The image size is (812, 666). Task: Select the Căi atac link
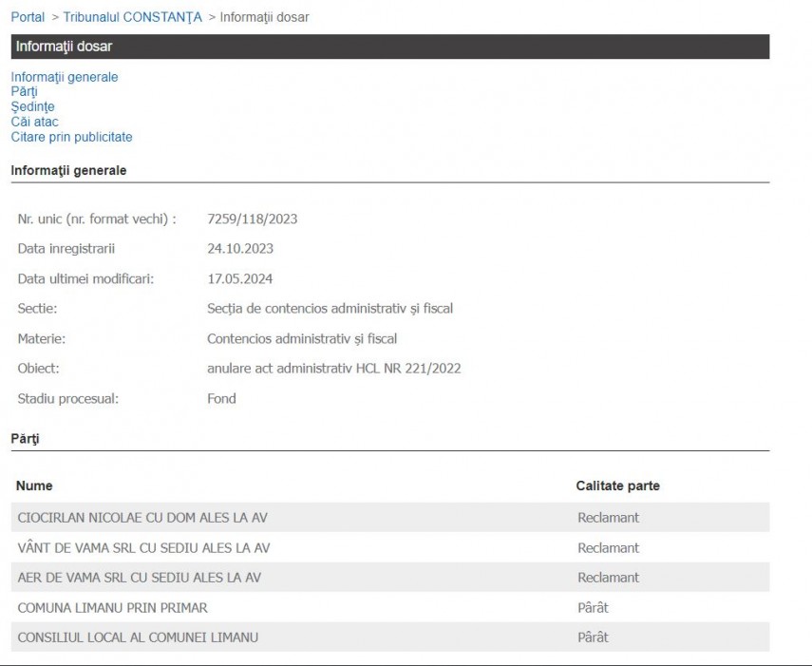[x=34, y=122]
